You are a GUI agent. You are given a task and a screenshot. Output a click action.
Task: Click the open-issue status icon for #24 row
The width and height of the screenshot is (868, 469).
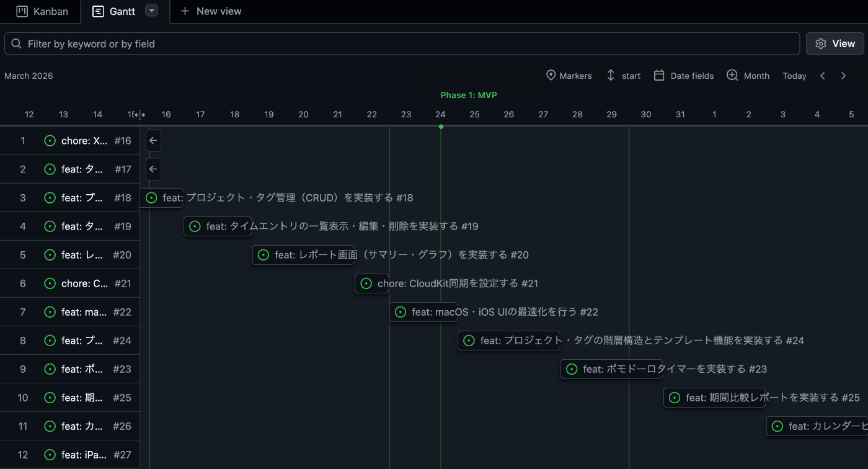pos(50,341)
